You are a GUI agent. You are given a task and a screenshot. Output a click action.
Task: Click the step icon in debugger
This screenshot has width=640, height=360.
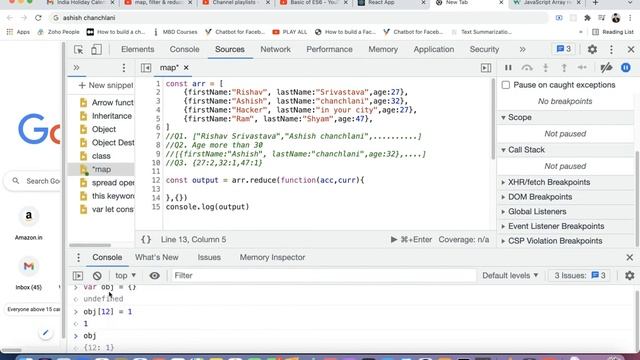[x=582, y=68]
